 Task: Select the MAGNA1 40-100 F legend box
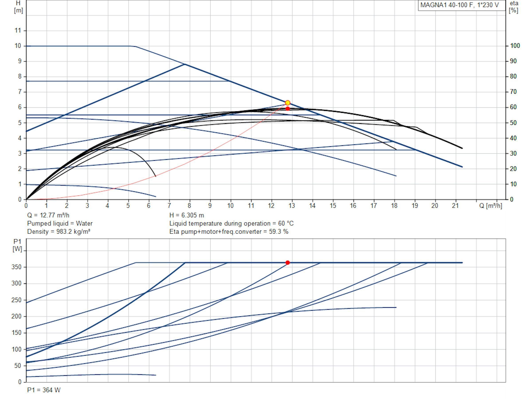coord(462,5)
